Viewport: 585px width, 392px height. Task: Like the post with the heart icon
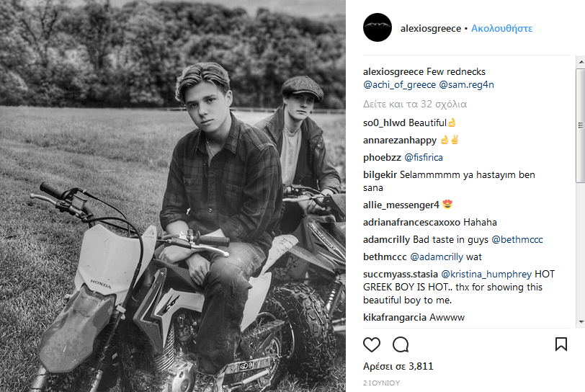pos(372,344)
